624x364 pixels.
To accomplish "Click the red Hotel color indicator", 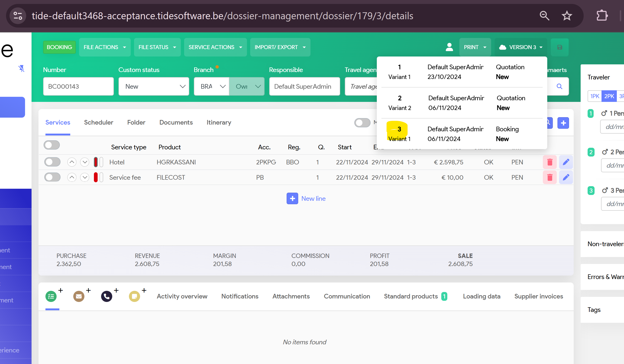I will click(96, 162).
